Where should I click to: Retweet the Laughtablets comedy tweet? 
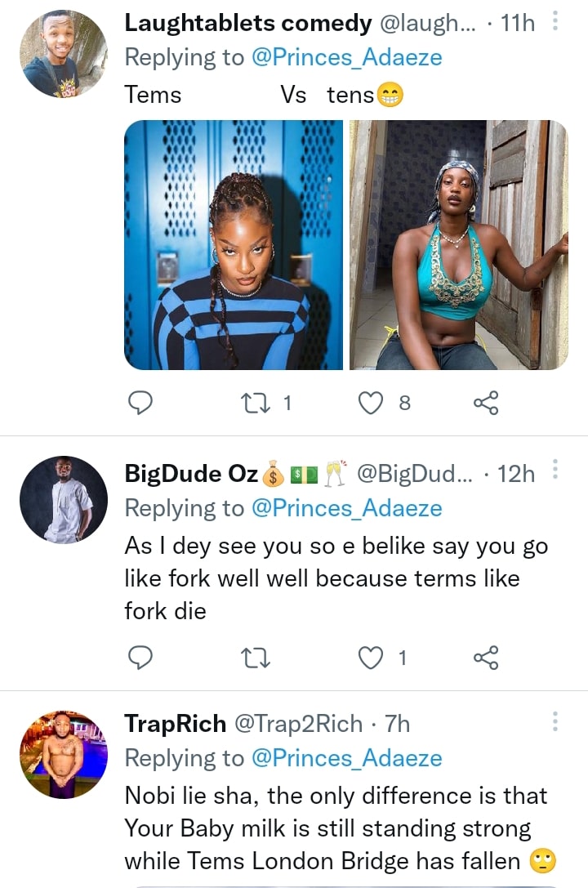pyautogui.click(x=256, y=402)
